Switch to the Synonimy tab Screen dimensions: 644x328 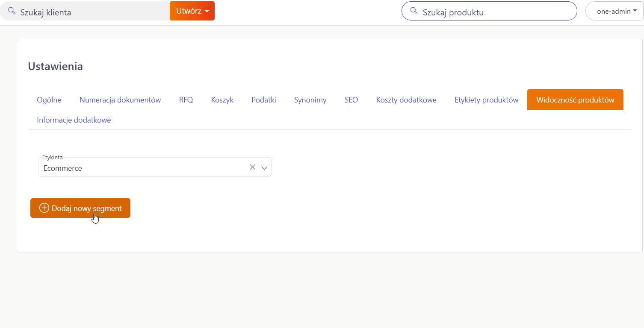click(310, 100)
